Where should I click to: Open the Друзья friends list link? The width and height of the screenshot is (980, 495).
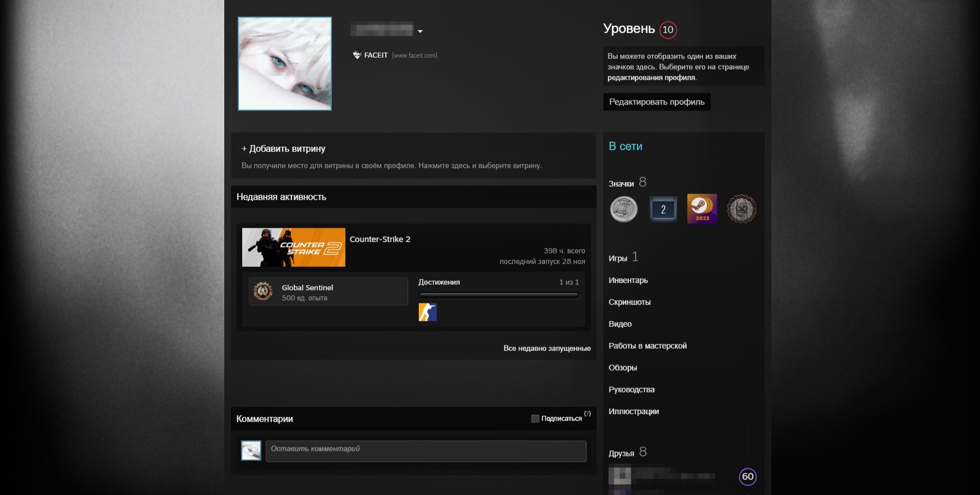click(621, 454)
